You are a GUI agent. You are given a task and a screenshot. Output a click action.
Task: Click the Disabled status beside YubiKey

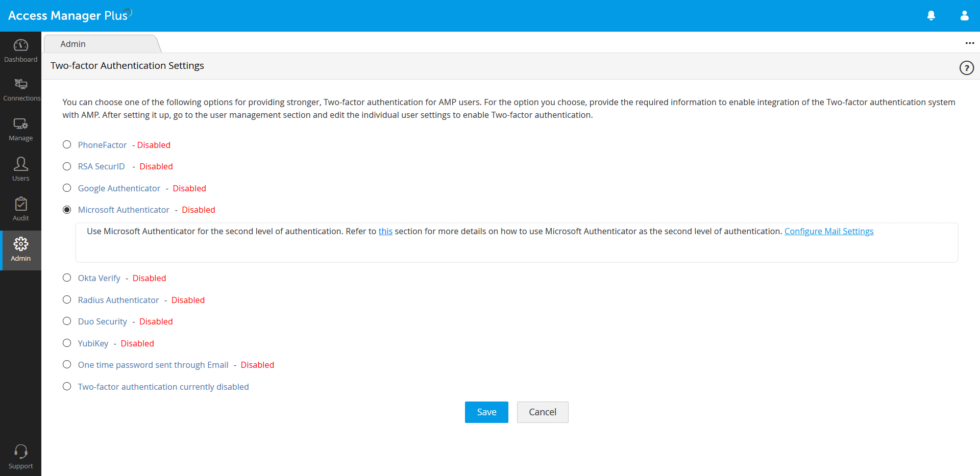pyautogui.click(x=137, y=343)
